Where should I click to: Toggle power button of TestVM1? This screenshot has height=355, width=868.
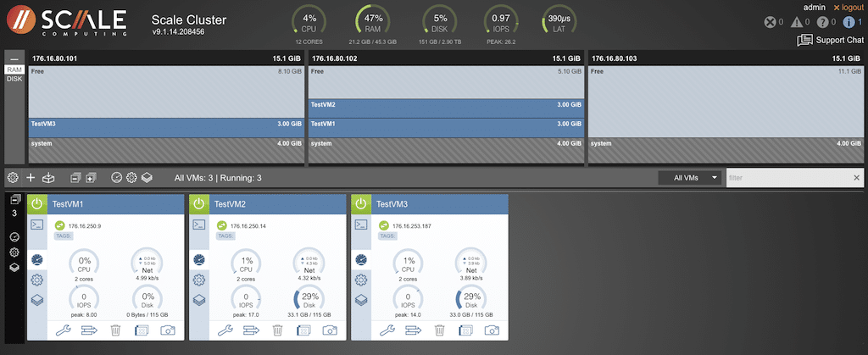tap(36, 204)
